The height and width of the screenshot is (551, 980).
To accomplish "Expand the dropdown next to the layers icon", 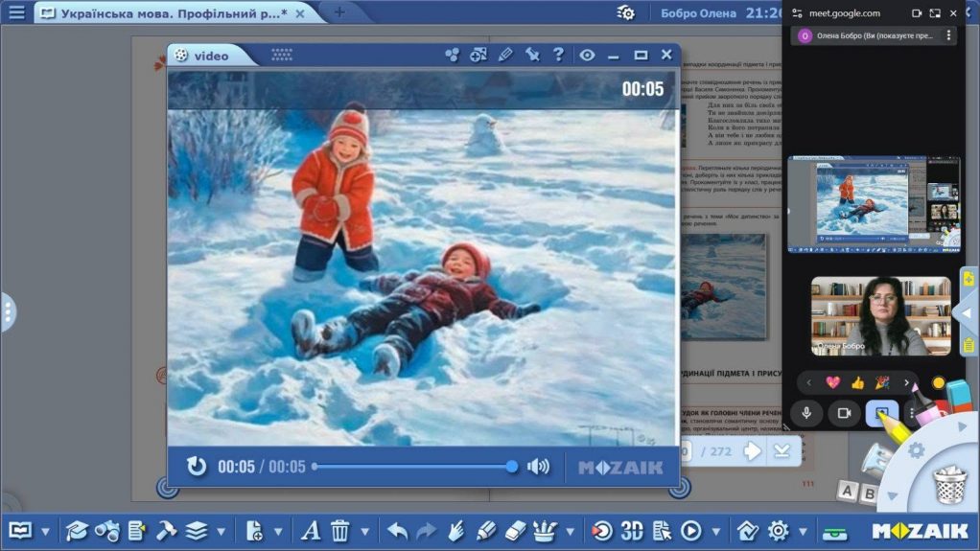I will [x=222, y=532].
